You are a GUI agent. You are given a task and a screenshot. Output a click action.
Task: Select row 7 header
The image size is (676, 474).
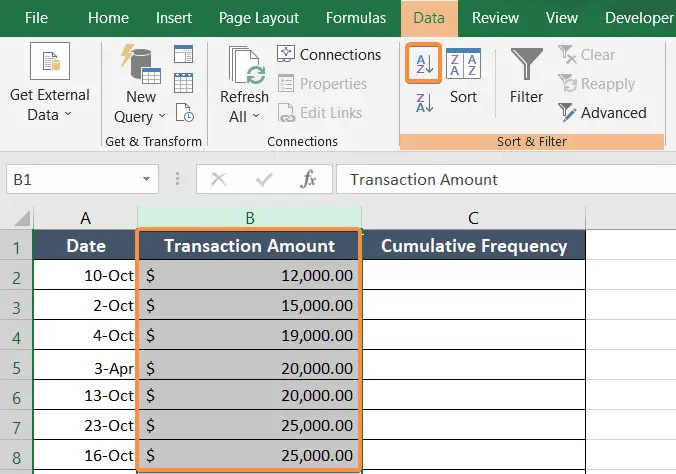(16, 425)
